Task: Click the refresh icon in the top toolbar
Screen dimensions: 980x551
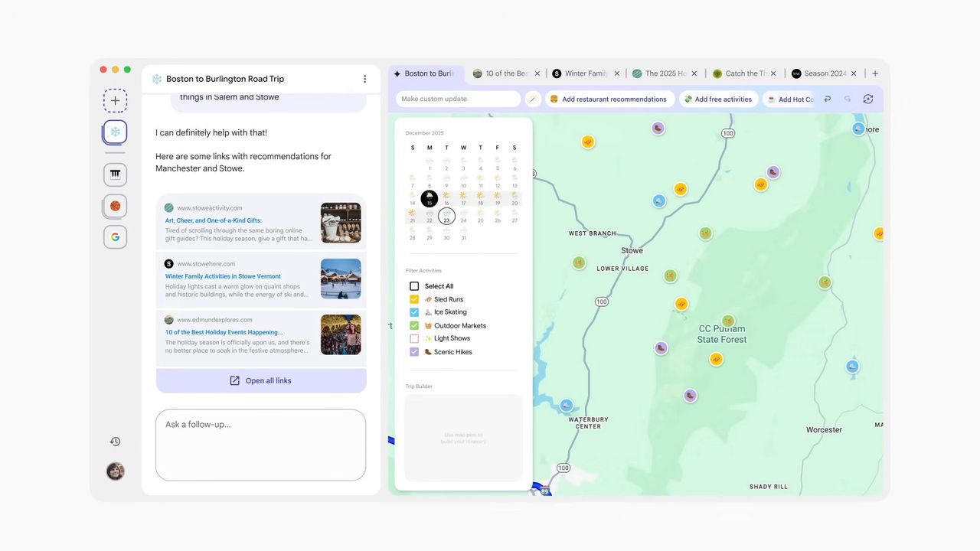Action: point(867,99)
